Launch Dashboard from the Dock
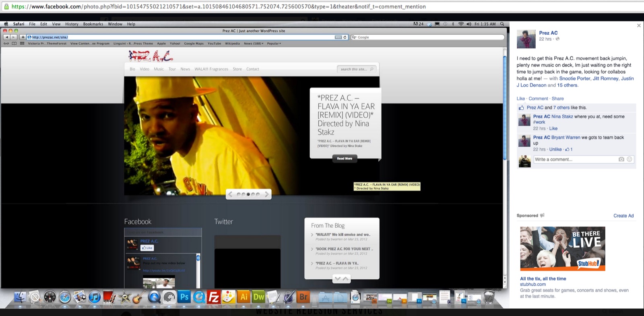The width and height of the screenshot is (644, 316). (50, 297)
